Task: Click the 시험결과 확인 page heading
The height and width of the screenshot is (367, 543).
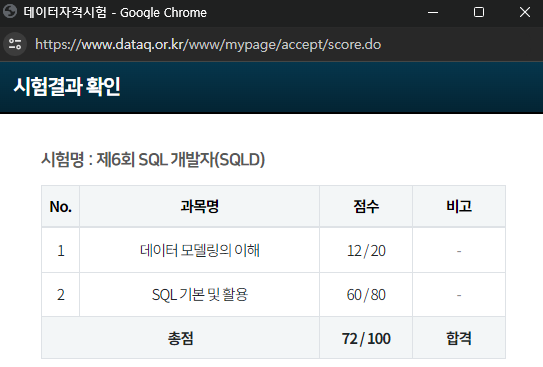Action: (x=67, y=87)
